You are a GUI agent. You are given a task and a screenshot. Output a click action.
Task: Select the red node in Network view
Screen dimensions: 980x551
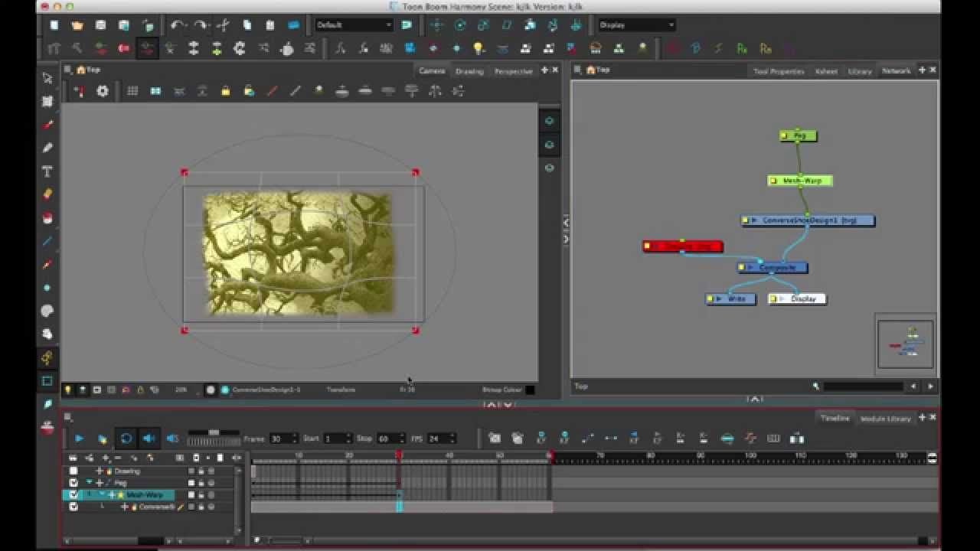tap(682, 246)
